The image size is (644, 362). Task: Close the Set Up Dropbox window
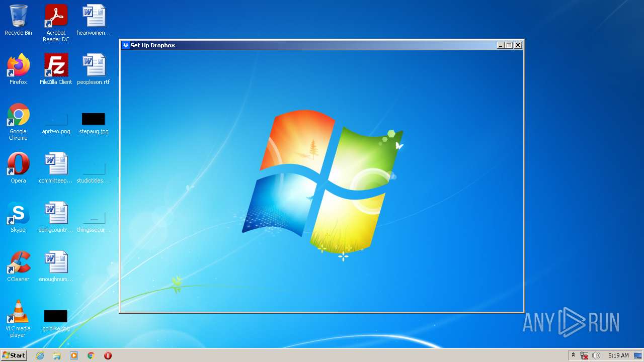518,45
